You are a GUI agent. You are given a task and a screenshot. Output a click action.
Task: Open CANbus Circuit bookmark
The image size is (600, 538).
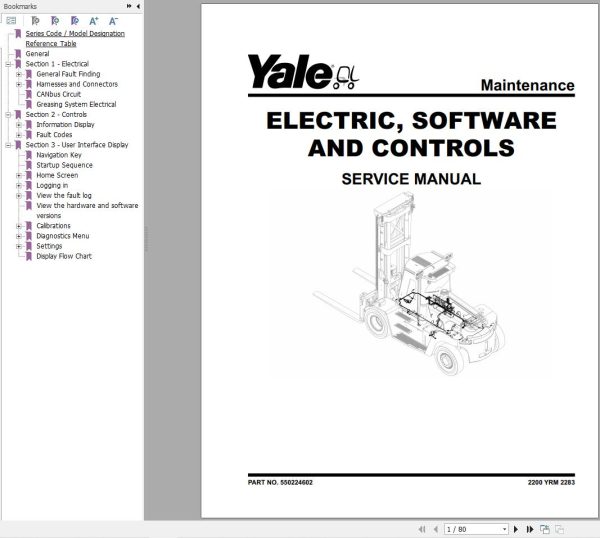click(x=59, y=94)
